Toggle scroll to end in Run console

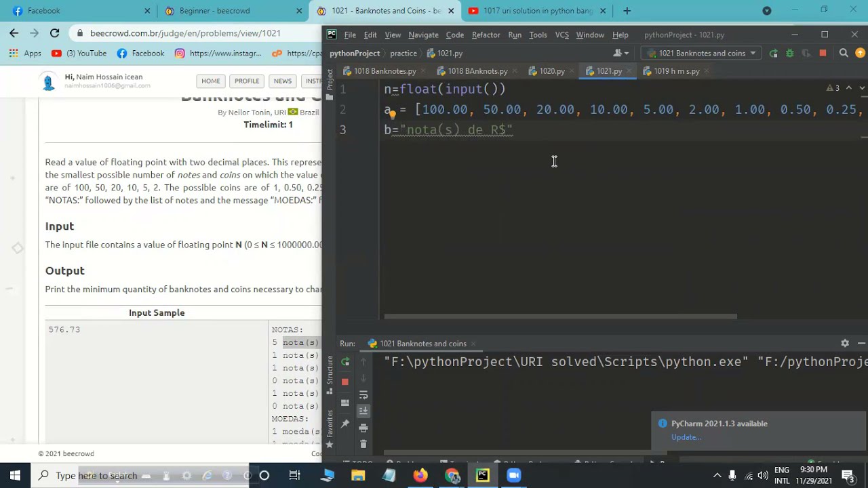[363, 411]
